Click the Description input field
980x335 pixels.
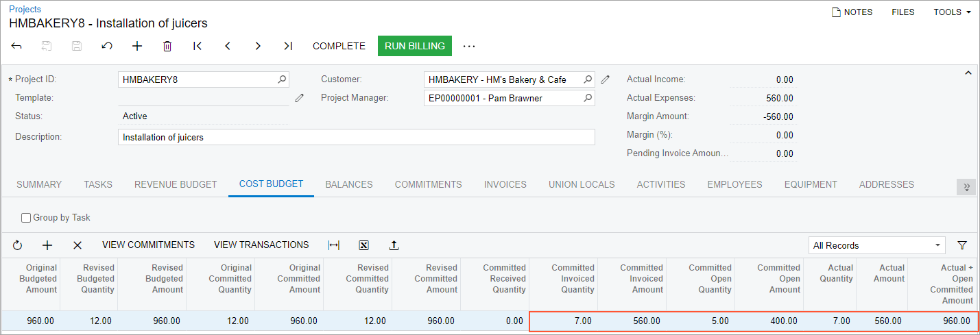(x=356, y=137)
